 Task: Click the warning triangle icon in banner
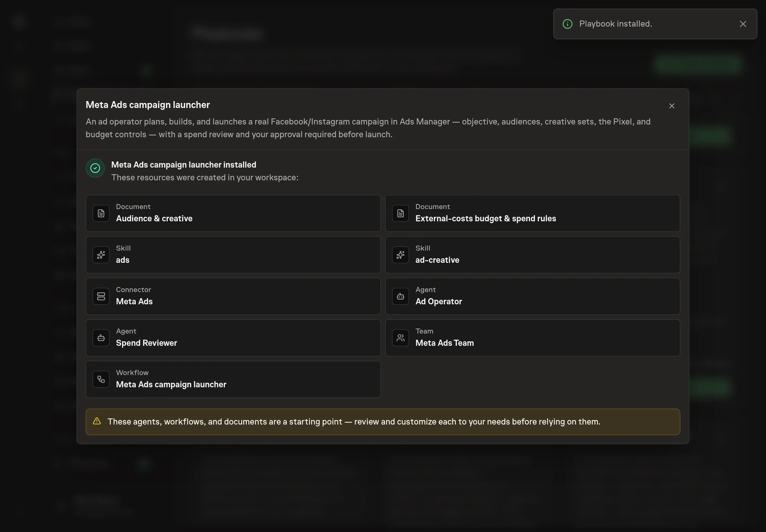97,421
